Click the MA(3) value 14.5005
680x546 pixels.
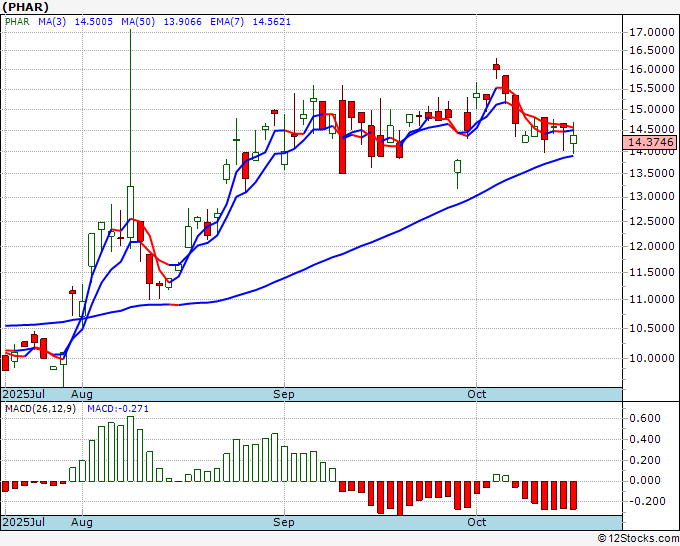click(x=94, y=22)
